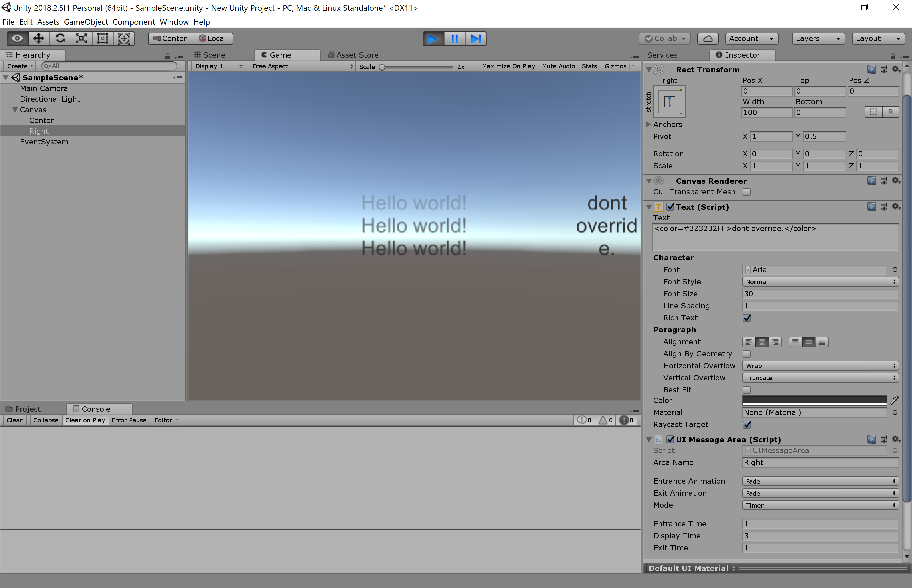Open Exit Animation dropdown
The image size is (912, 588).
tap(820, 493)
